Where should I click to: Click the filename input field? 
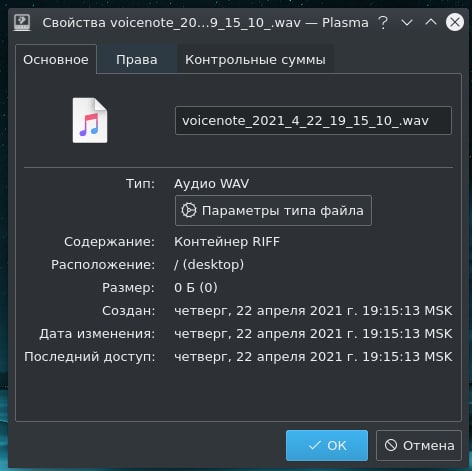click(313, 120)
